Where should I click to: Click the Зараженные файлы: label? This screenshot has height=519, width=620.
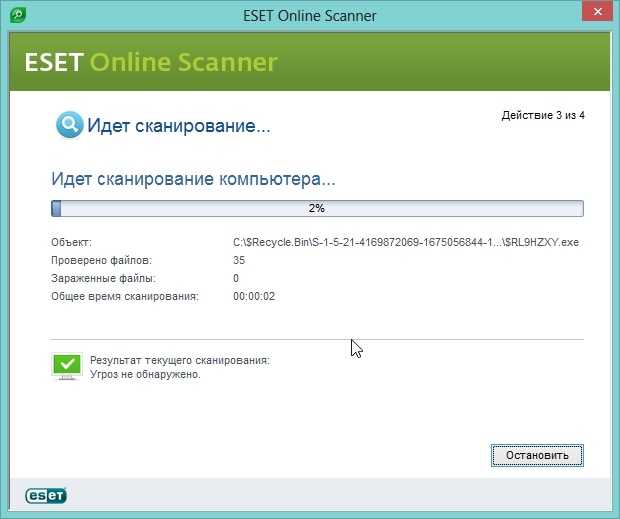[x=103, y=278]
